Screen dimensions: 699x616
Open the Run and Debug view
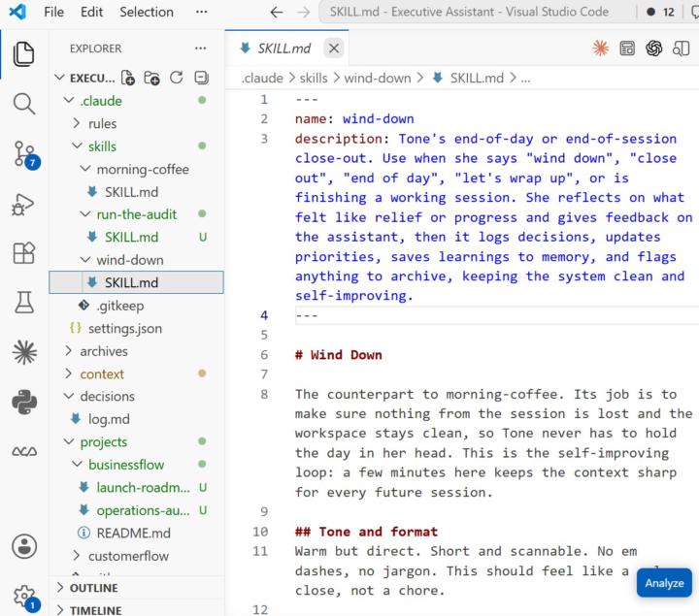(23, 205)
